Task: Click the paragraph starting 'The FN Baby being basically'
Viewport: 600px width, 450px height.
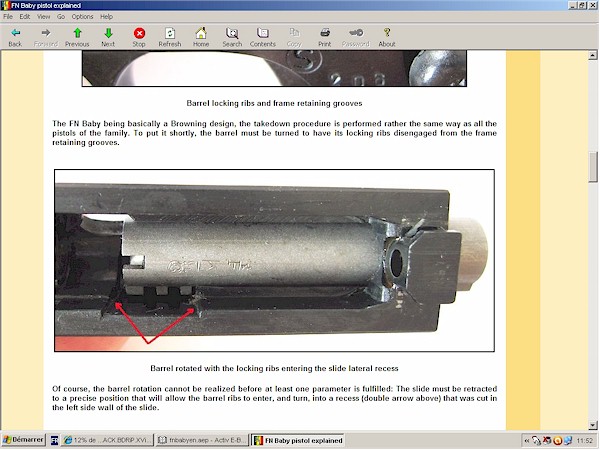Action: point(274,133)
